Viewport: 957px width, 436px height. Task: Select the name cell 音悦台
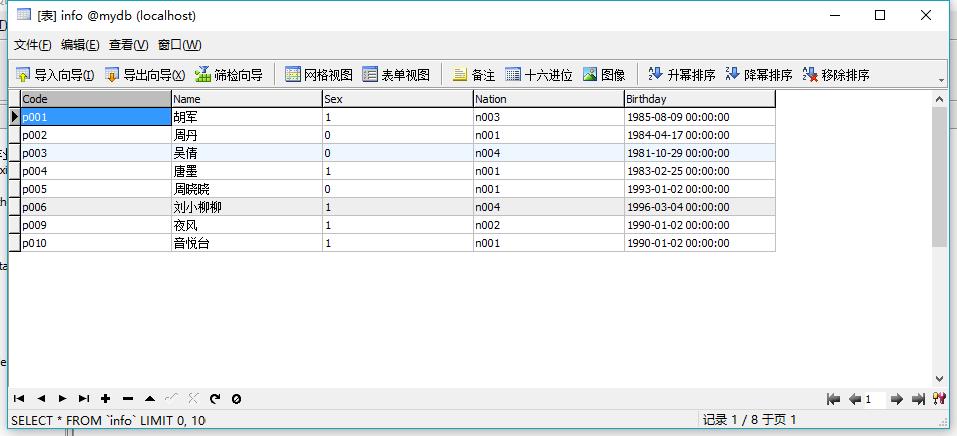pyautogui.click(x=247, y=243)
